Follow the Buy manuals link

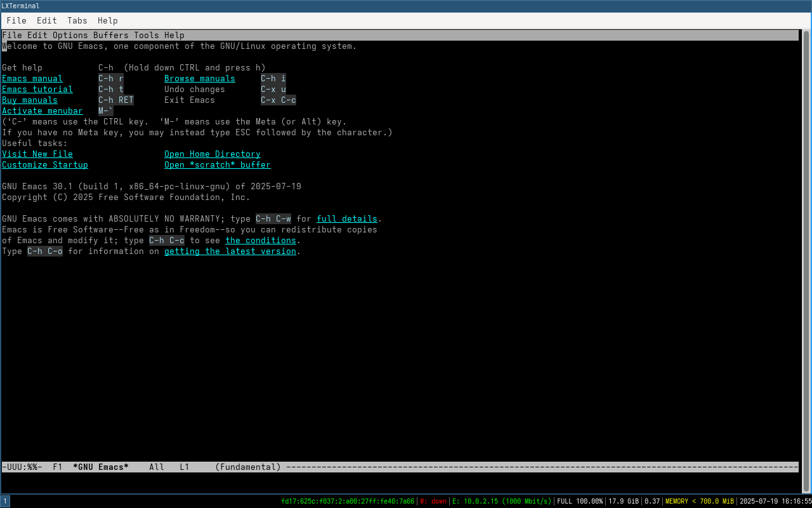pos(30,100)
